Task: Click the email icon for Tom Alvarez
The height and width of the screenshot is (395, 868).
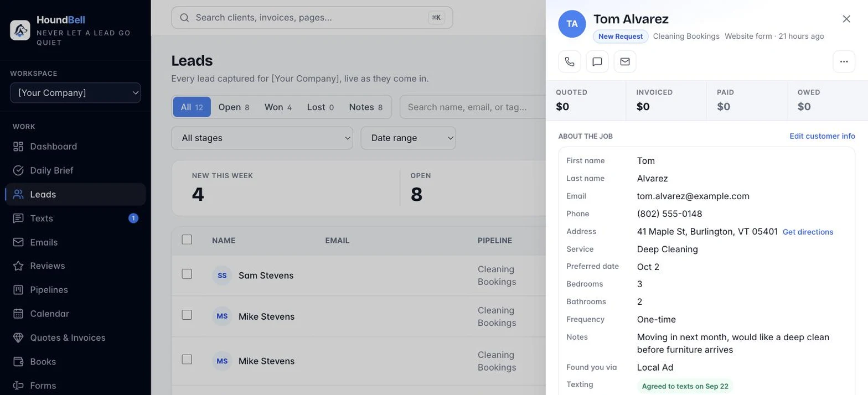Action: (x=625, y=61)
